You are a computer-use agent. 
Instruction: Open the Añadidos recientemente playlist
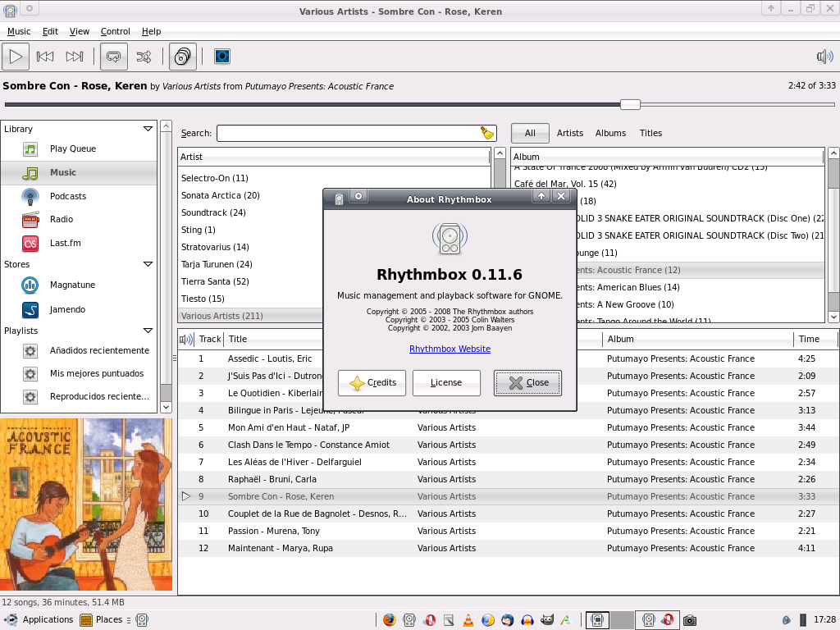click(79, 350)
